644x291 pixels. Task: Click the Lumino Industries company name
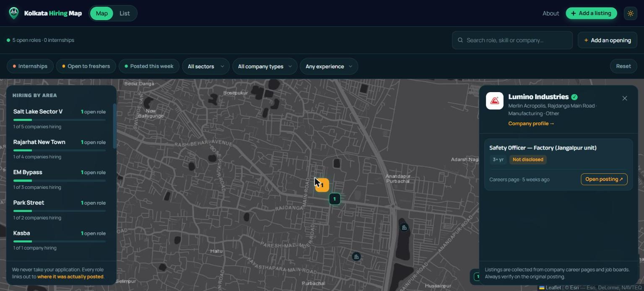click(x=538, y=97)
